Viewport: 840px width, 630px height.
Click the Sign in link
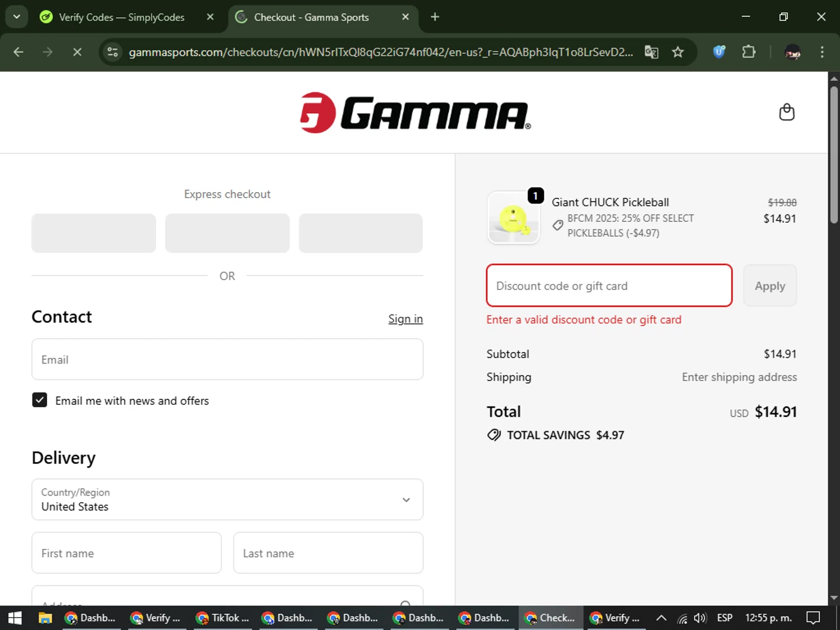point(405,319)
